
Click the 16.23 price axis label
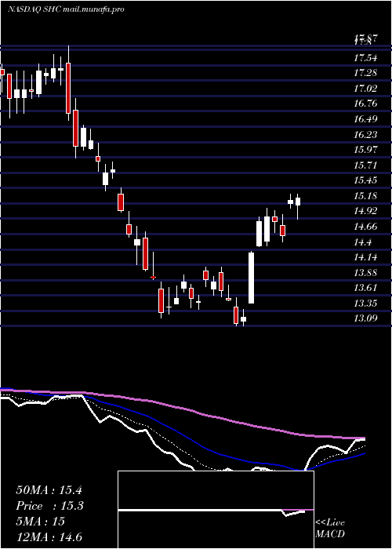(365, 134)
